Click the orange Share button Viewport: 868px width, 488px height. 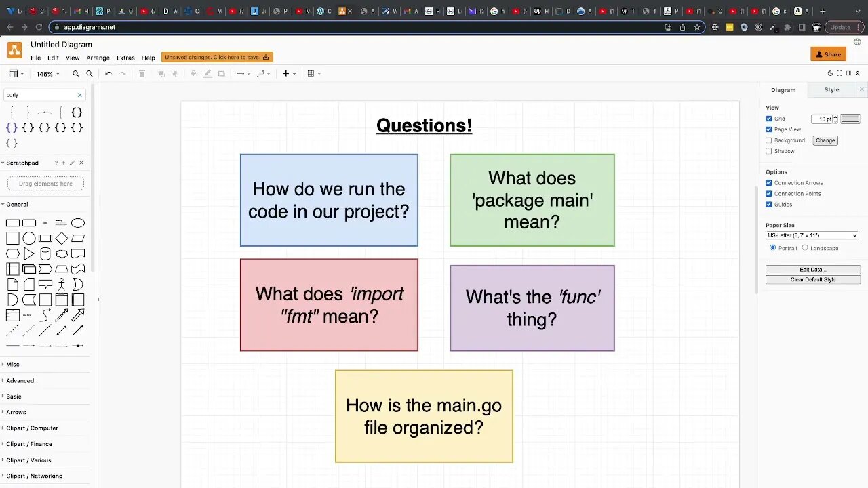(828, 54)
